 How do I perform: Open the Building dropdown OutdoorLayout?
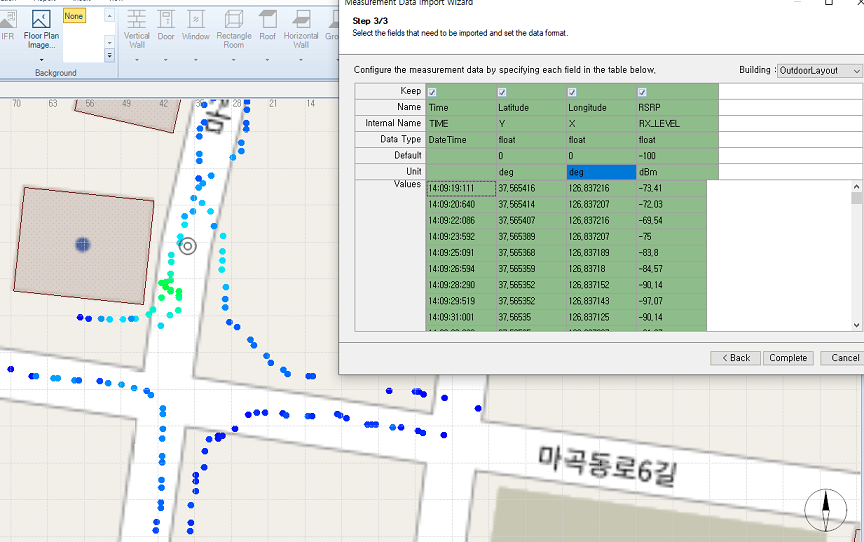820,71
